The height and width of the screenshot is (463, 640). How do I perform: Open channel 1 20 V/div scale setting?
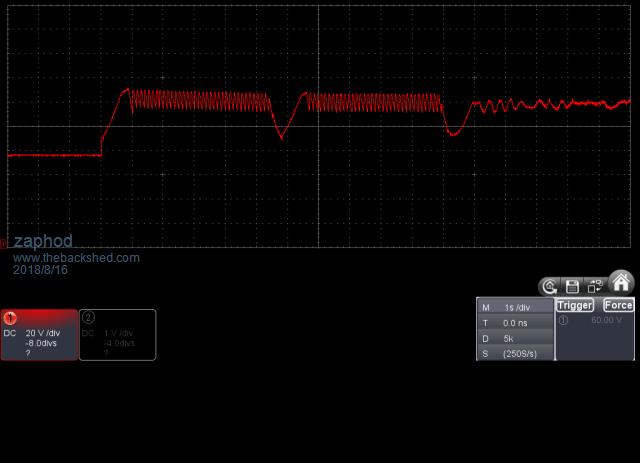click(45, 332)
